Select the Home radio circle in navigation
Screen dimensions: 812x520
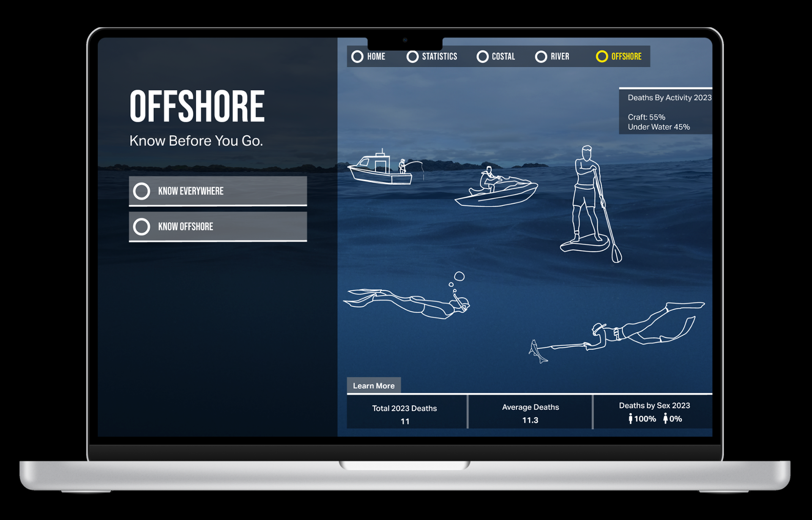pyautogui.click(x=357, y=57)
